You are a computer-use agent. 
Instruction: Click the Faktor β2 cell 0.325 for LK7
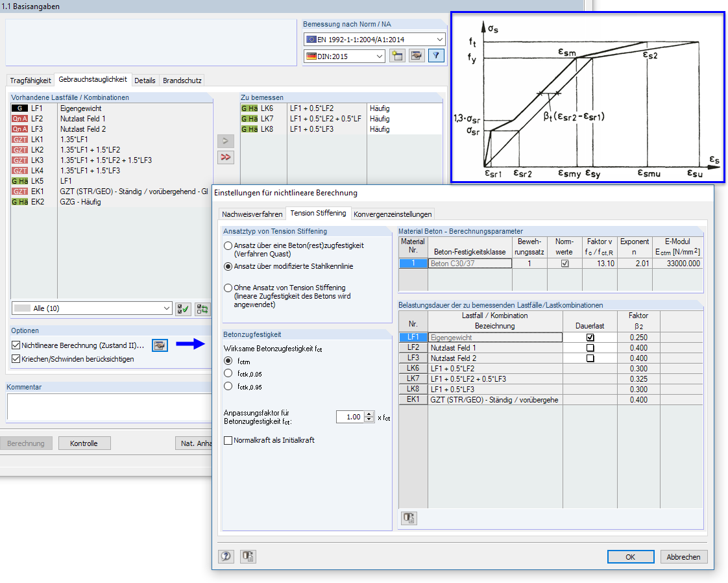point(638,379)
